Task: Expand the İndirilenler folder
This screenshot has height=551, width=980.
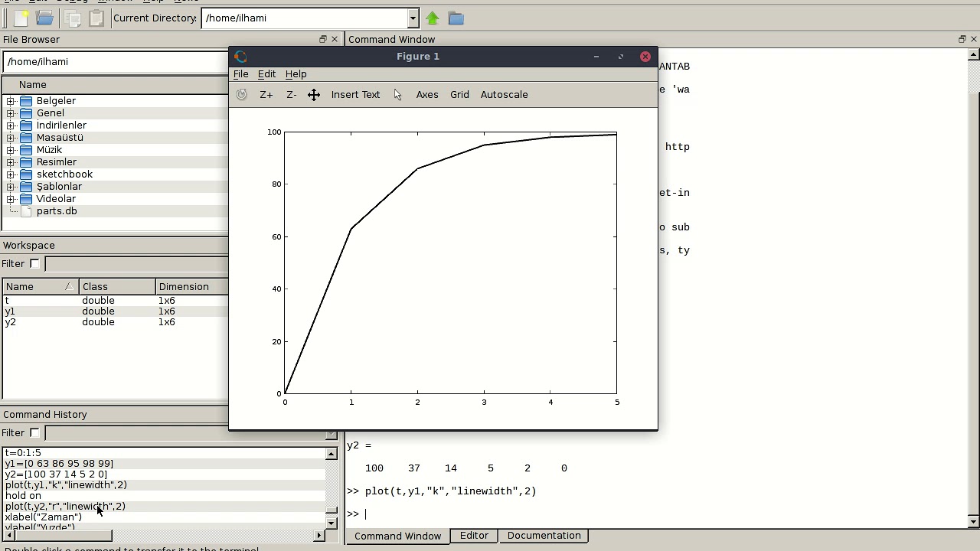Action: coord(11,126)
